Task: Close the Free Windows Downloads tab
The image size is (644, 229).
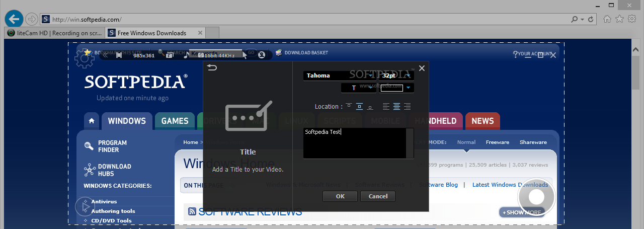Action: click(200, 33)
